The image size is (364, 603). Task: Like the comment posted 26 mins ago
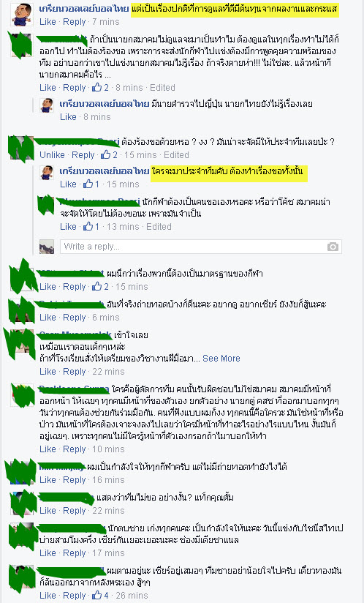tap(48, 595)
